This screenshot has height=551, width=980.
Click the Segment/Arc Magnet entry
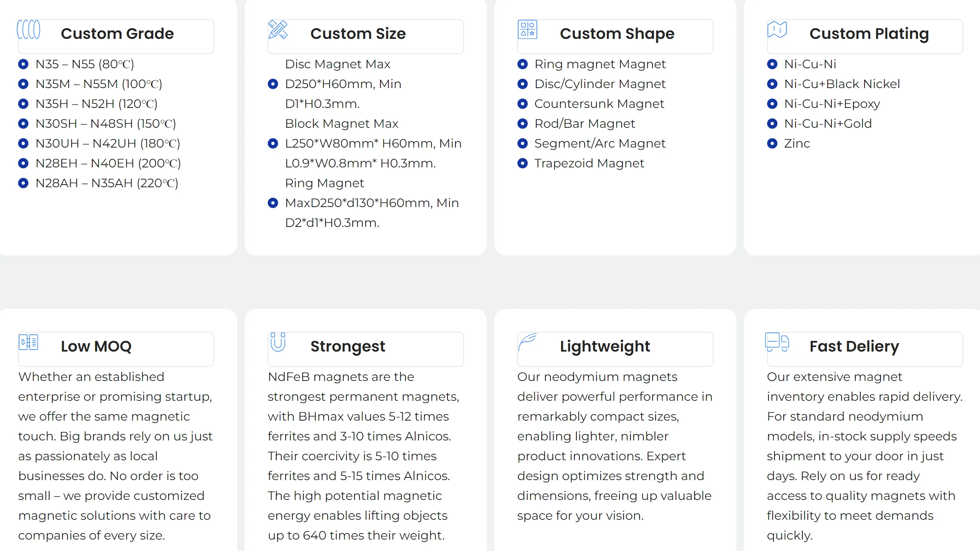[x=600, y=143]
